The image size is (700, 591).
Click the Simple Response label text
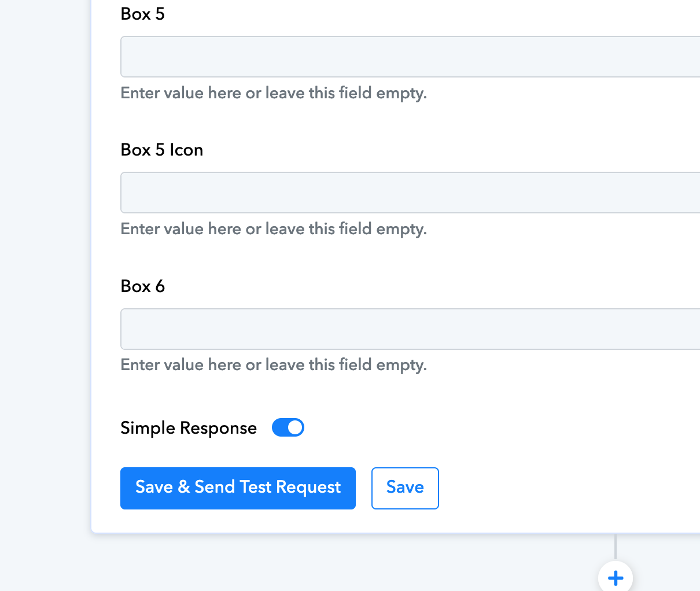click(x=189, y=428)
